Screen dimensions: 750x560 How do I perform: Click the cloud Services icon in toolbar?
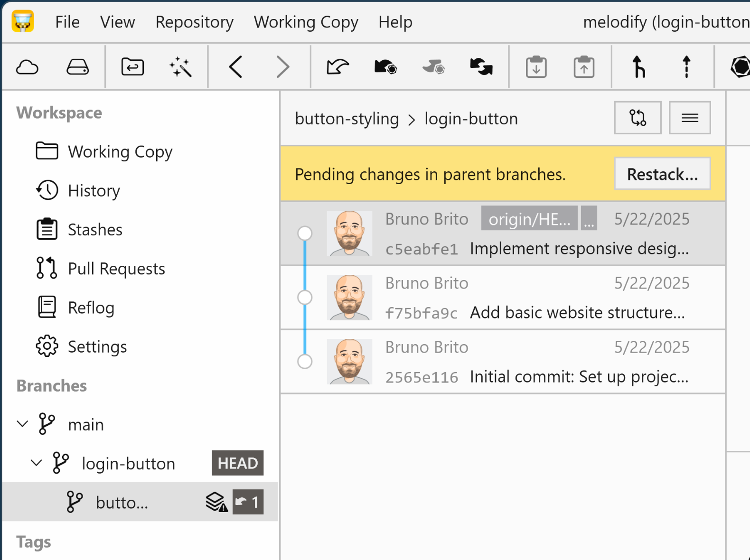(x=27, y=67)
